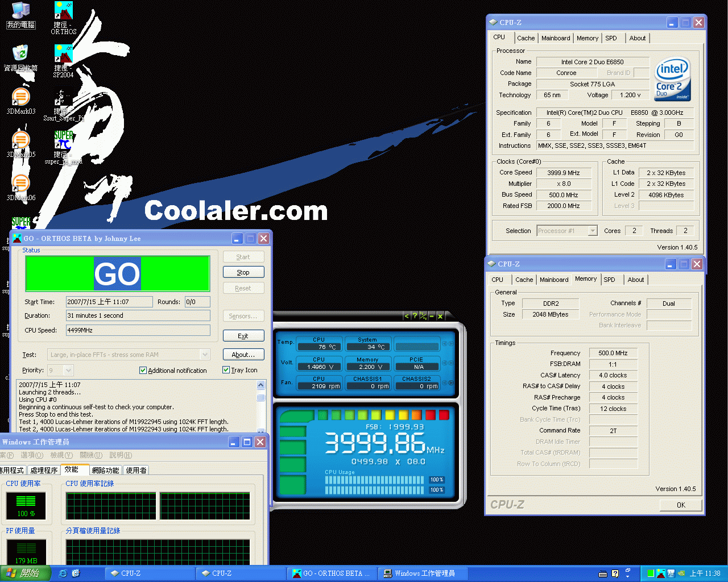Viewport: 728px width, 582px height.
Task: Click the CPU usage 100 % meter
Action: point(26,505)
